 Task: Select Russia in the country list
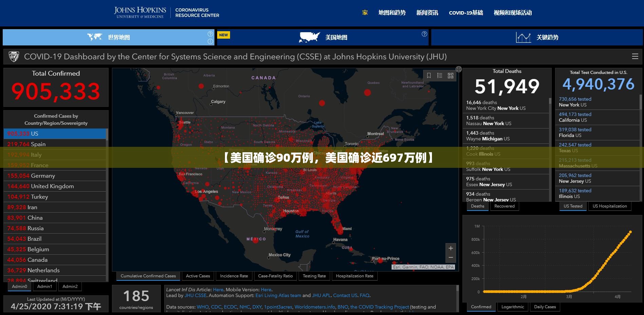tap(55, 228)
